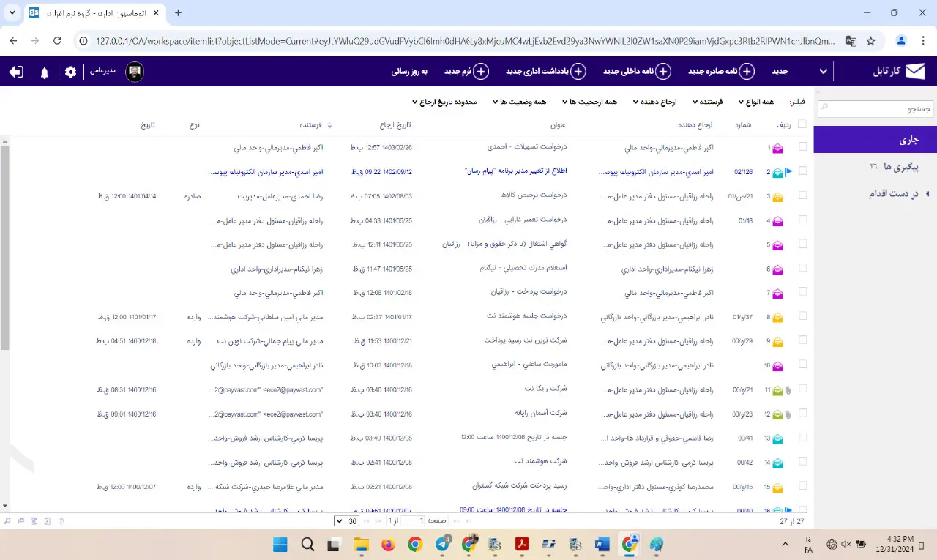Click the به روز رسانی button

[x=409, y=72]
